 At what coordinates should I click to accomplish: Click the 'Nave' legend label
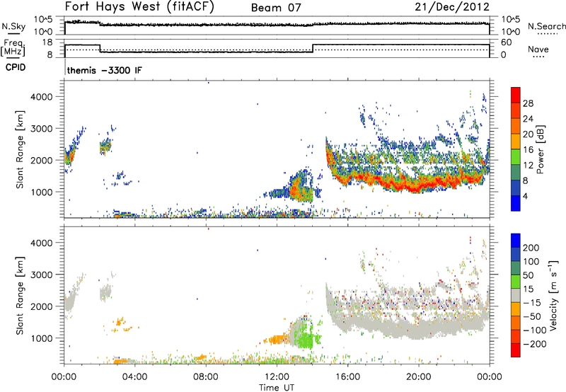tap(538, 50)
